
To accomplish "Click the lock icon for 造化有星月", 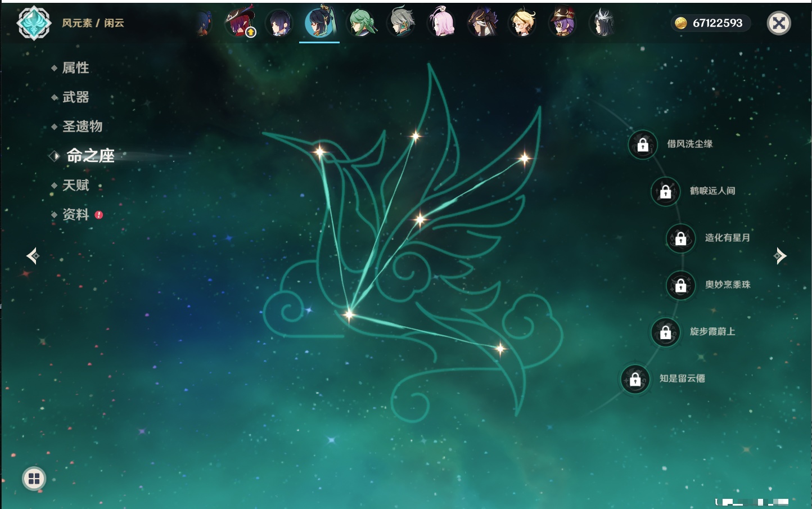I will click(x=681, y=238).
